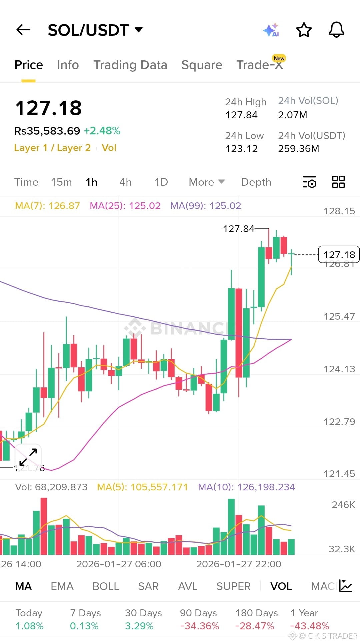This screenshot has height=644, width=360.
Task: Go back using the left arrow
Action: tap(23, 30)
